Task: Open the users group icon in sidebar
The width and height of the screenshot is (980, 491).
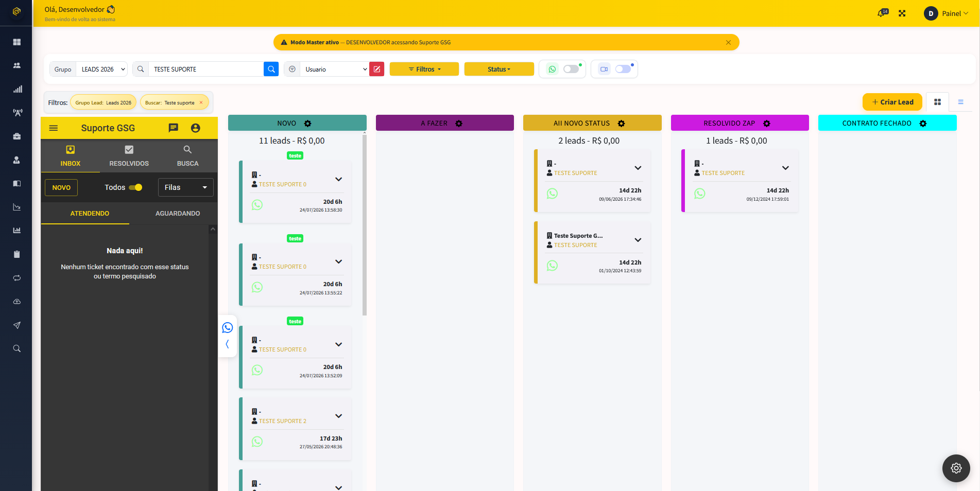Action: click(x=17, y=65)
